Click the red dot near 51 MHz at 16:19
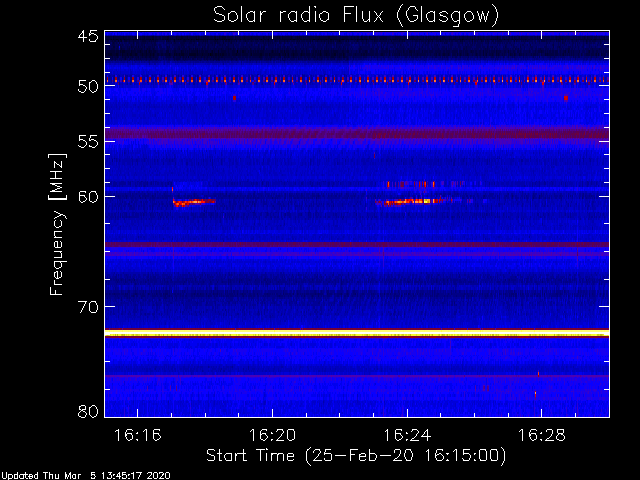Screen dimensions: 640x480 [x=234, y=98]
